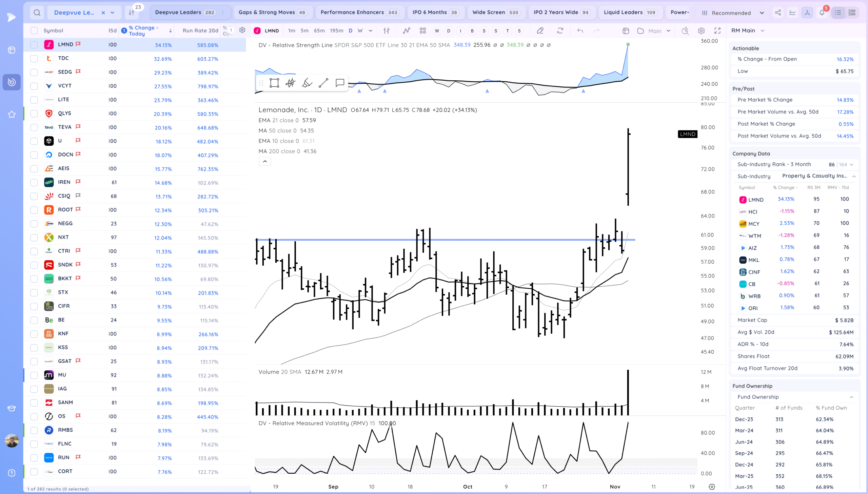
Task: Click the blue horizontal price line
Action: tap(373, 240)
